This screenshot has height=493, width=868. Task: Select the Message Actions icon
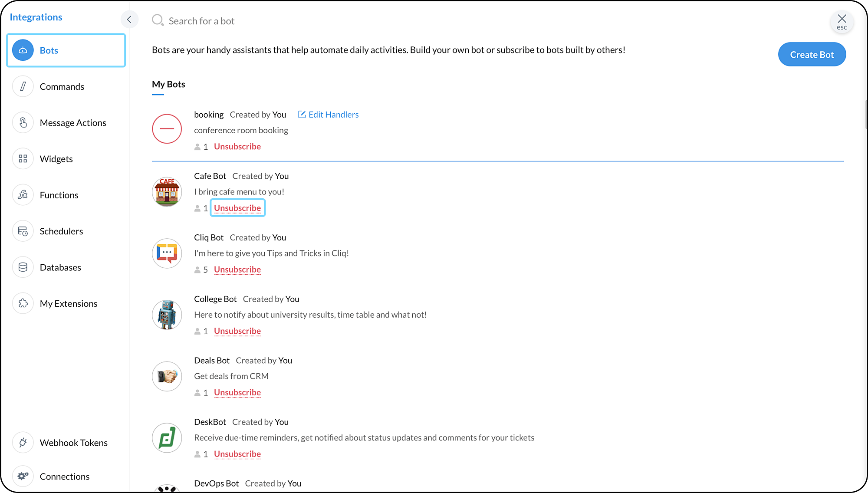(23, 123)
